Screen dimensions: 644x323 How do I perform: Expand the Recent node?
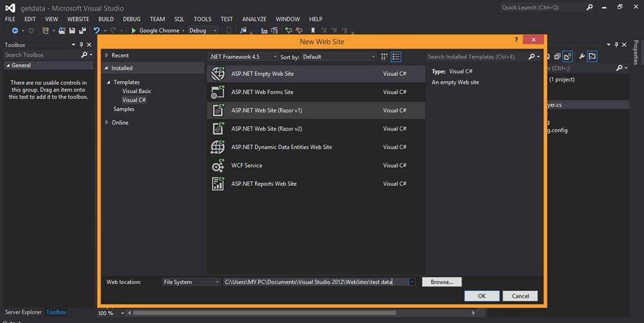coord(107,55)
